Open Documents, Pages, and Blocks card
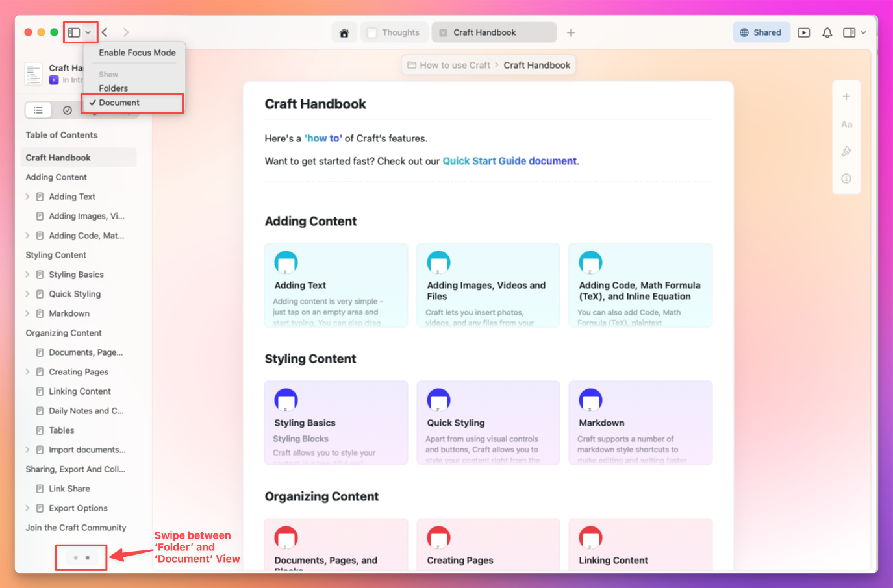 [336, 545]
